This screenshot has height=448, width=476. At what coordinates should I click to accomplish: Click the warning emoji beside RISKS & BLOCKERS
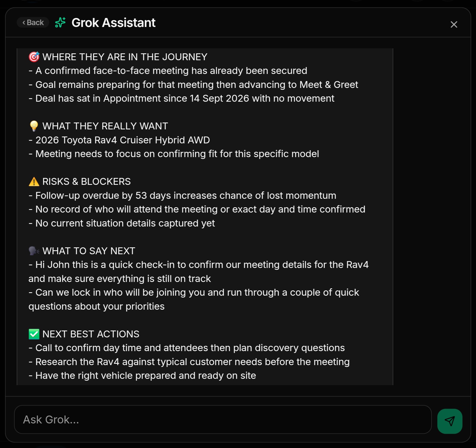coord(34,182)
